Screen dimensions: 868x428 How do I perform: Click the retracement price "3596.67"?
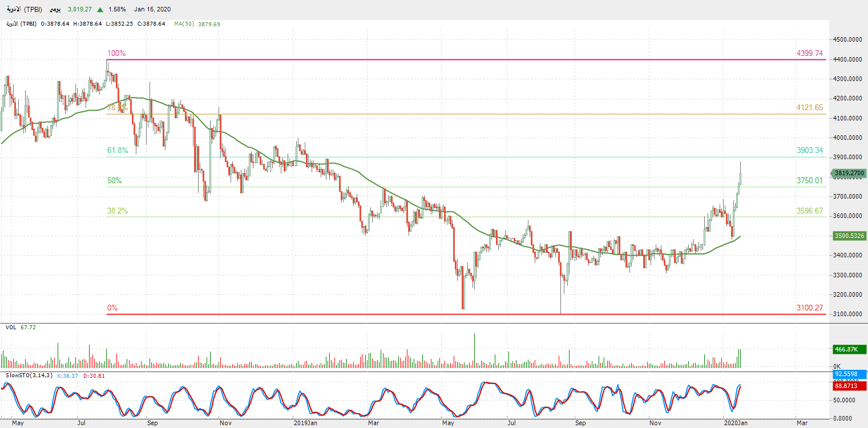coord(810,211)
